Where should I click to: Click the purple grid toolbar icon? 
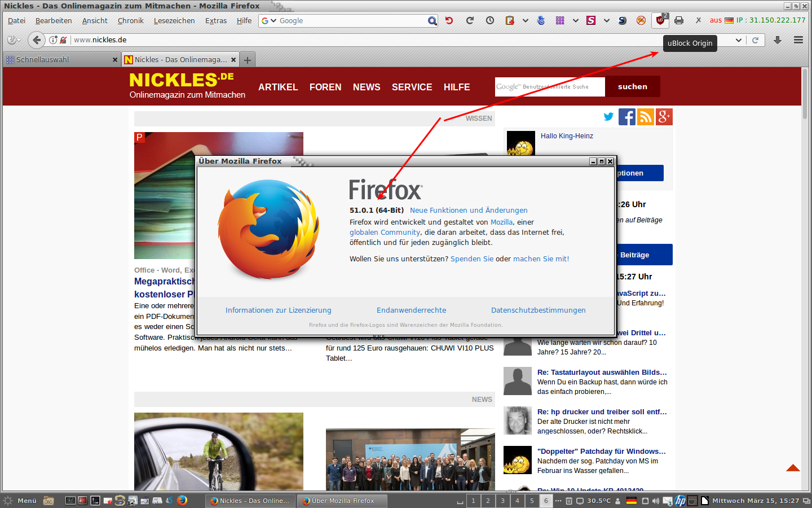click(x=560, y=20)
